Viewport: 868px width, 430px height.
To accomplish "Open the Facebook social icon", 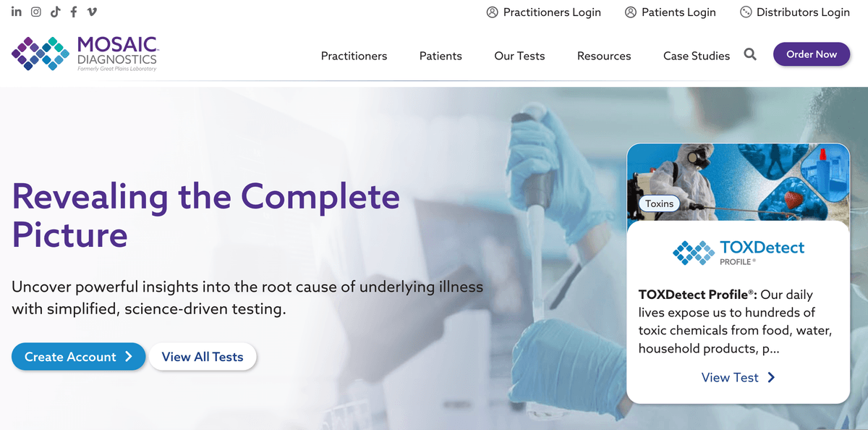I will click(x=73, y=12).
